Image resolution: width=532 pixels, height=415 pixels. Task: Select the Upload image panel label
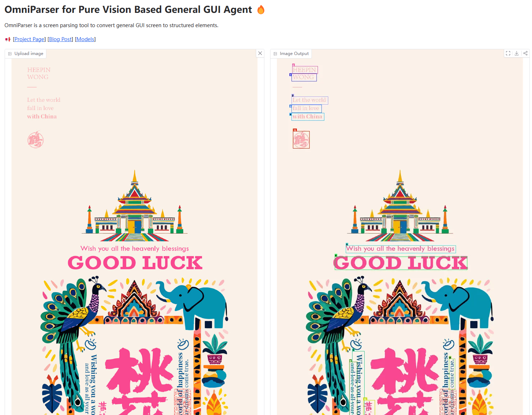29,54
